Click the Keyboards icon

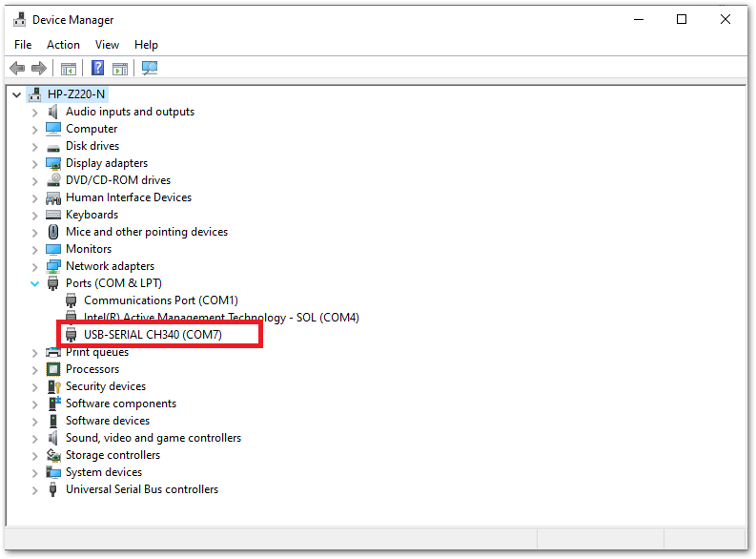[53, 215]
